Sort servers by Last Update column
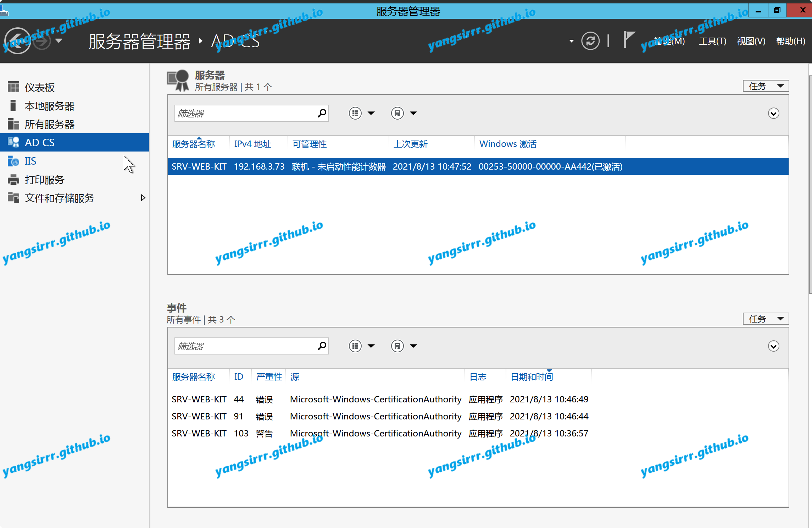 pos(410,144)
